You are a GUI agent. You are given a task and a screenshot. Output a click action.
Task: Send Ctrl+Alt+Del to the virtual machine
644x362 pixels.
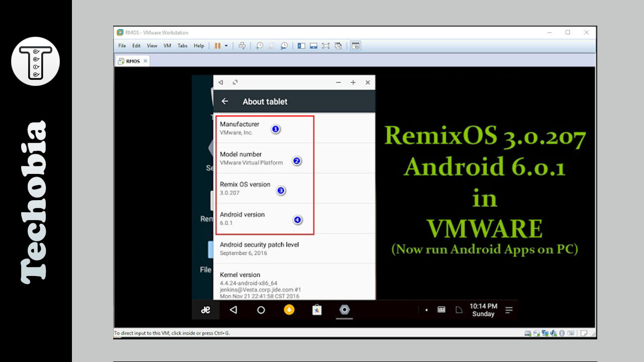coord(242,46)
